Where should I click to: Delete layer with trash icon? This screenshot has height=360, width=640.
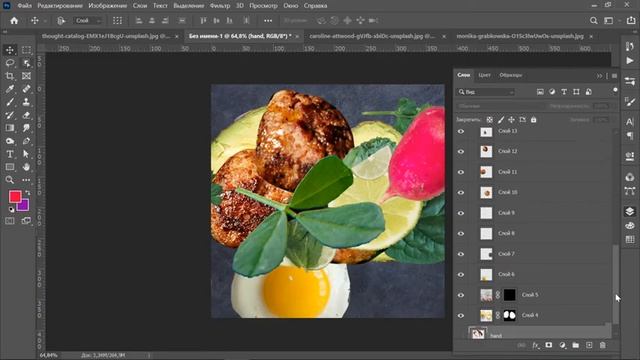[x=602, y=345]
